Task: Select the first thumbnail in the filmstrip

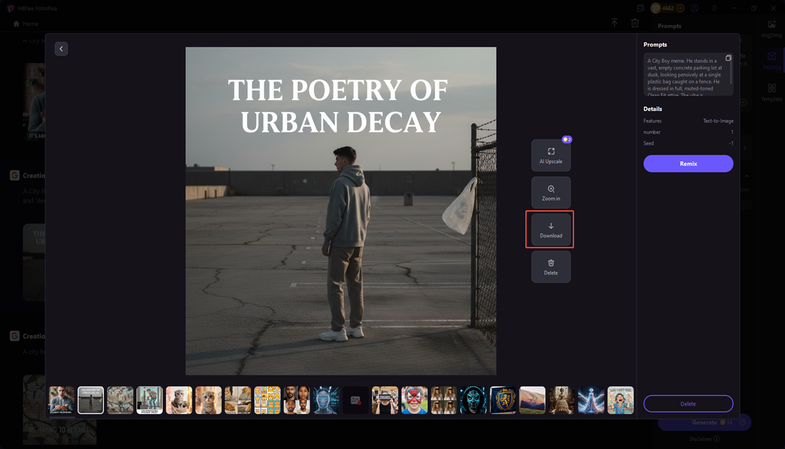Action: pyautogui.click(x=62, y=400)
